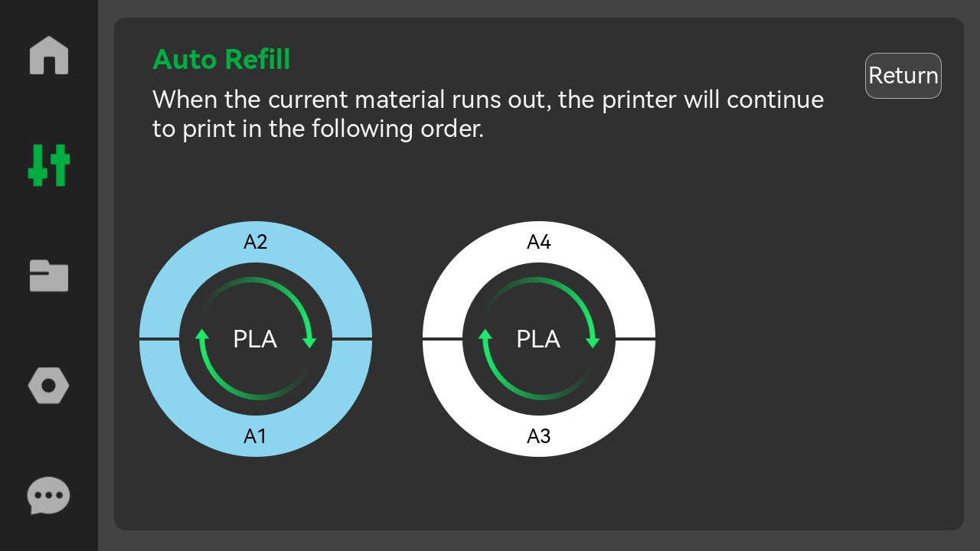The width and height of the screenshot is (980, 551).
Task: Click the refill order description text
Action: click(x=488, y=114)
